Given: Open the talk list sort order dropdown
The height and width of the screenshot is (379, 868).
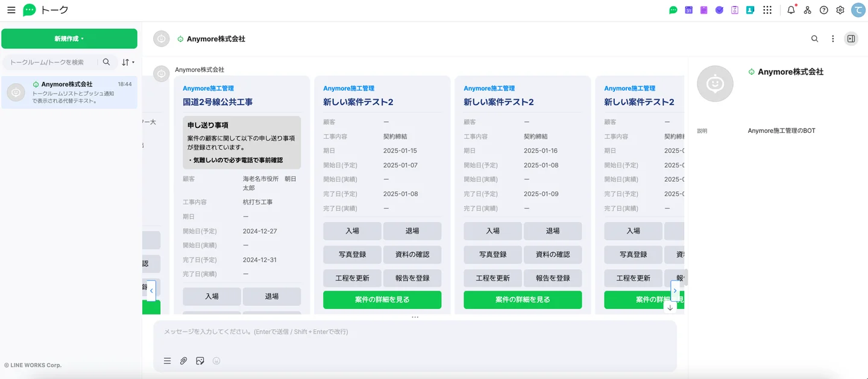Looking at the screenshot, I should [128, 62].
